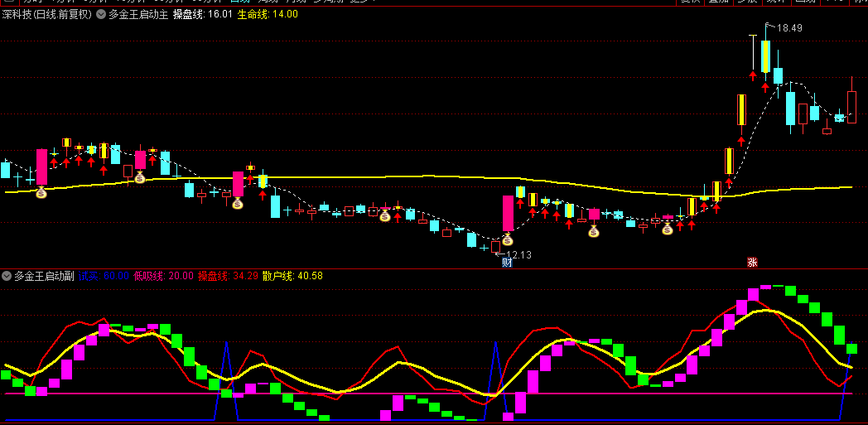Click the 多金王启动副 indicator name

[x=44, y=276]
